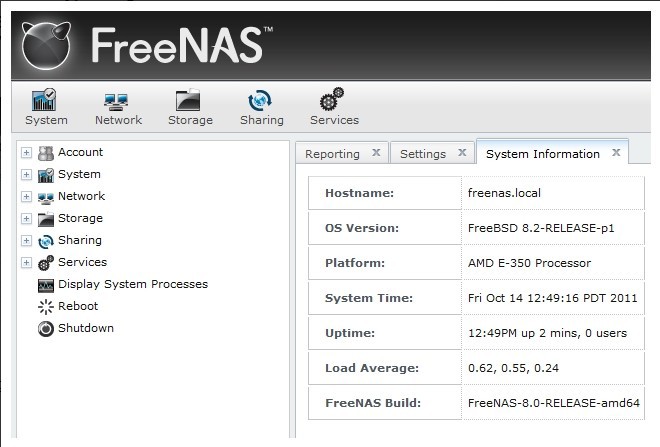
Task: Open the Storage toolbar icon
Action: [189, 101]
